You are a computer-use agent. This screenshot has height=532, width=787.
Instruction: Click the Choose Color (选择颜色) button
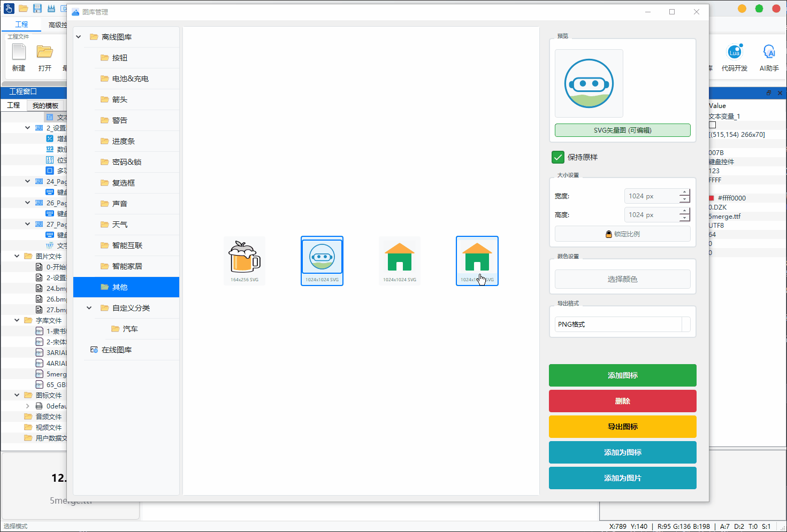click(623, 279)
